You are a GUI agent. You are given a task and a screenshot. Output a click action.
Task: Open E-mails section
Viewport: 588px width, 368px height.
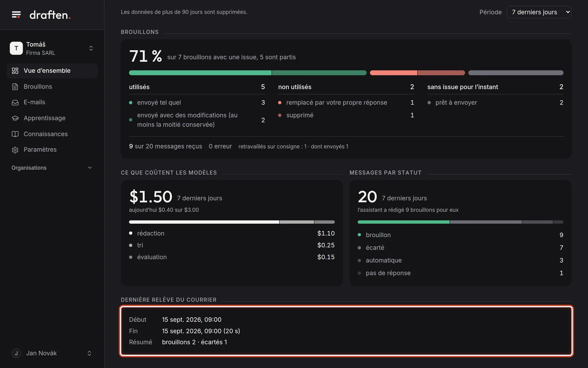point(52,102)
